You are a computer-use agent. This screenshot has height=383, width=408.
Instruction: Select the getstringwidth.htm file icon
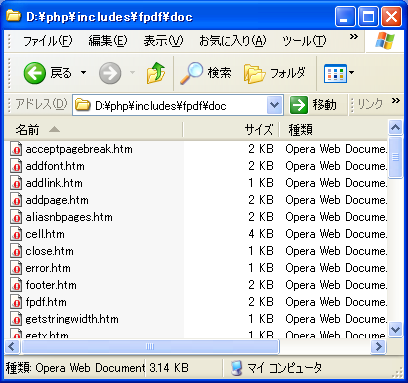click(16, 319)
